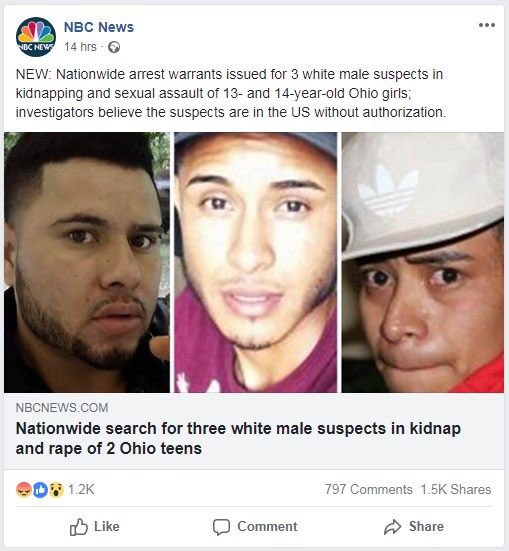Click the angry reaction emoji icon
509x551 pixels.
click(24, 490)
